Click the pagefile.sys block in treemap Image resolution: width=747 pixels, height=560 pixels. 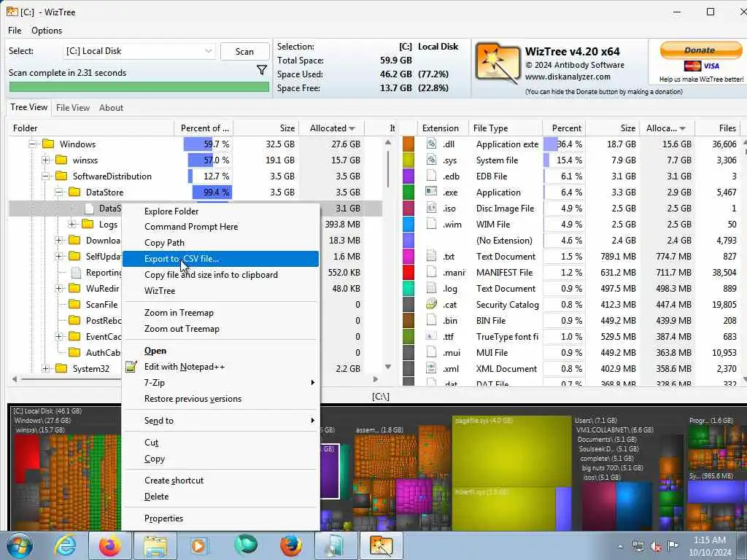tap(511, 452)
